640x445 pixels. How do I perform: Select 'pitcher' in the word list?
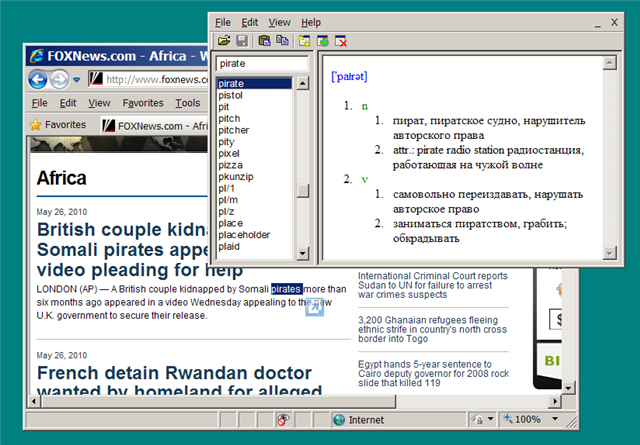click(254, 130)
